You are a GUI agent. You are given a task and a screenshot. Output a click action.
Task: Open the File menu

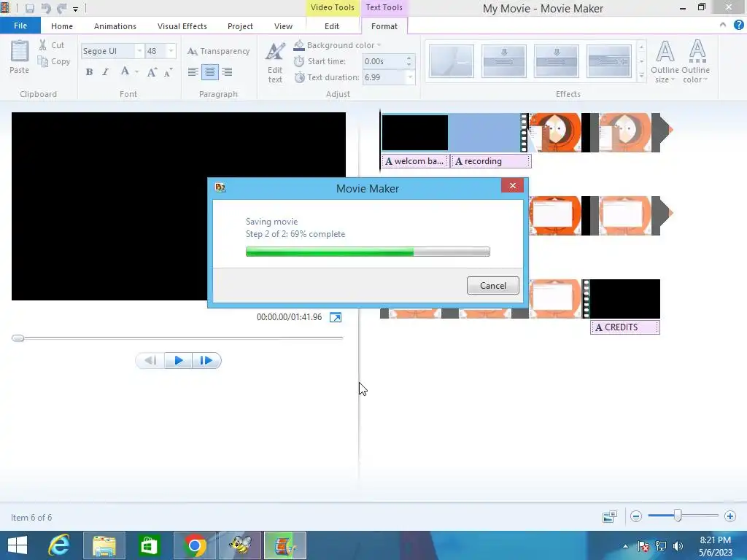tap(20, 26)
